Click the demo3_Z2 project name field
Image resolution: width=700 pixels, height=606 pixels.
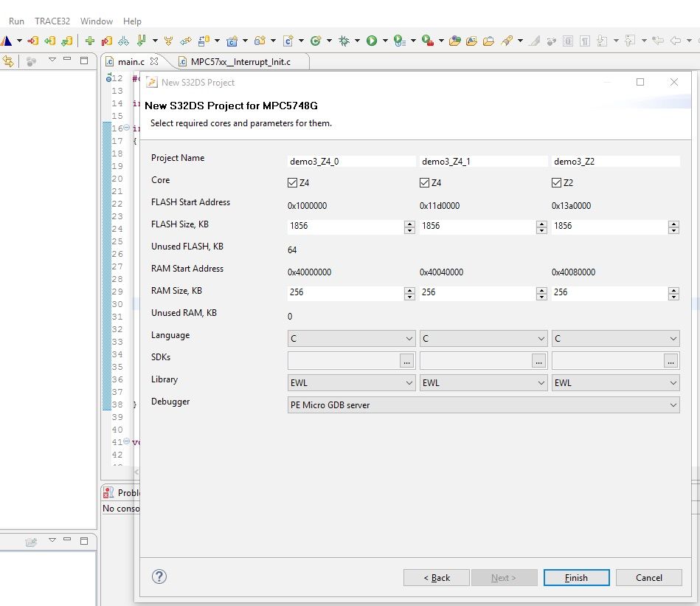tap(616, 161)
